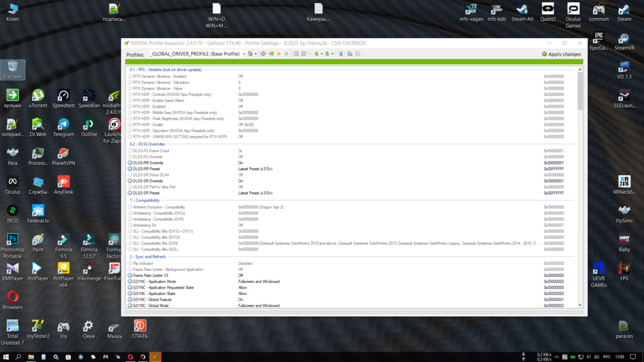Open the AnyDesk desktop icon

coord(63,185)
